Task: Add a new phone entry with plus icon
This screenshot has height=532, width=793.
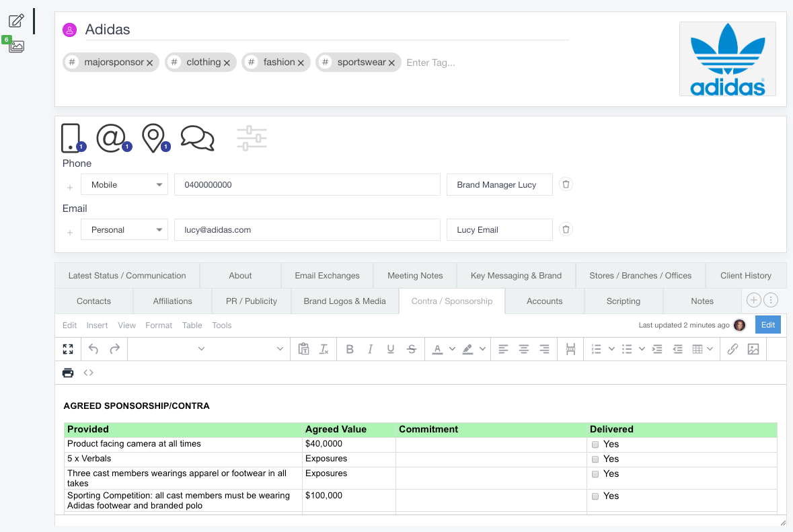Action: coord(70,188)
